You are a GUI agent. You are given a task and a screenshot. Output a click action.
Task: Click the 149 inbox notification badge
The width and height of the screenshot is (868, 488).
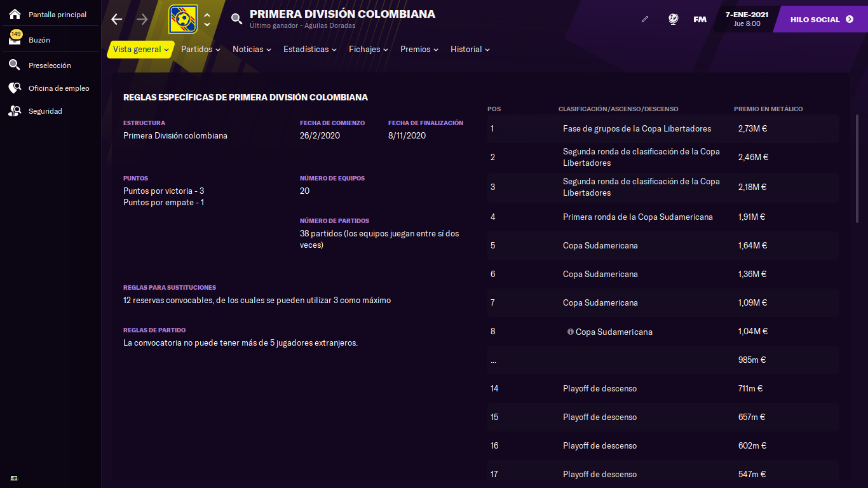(17, 34)
